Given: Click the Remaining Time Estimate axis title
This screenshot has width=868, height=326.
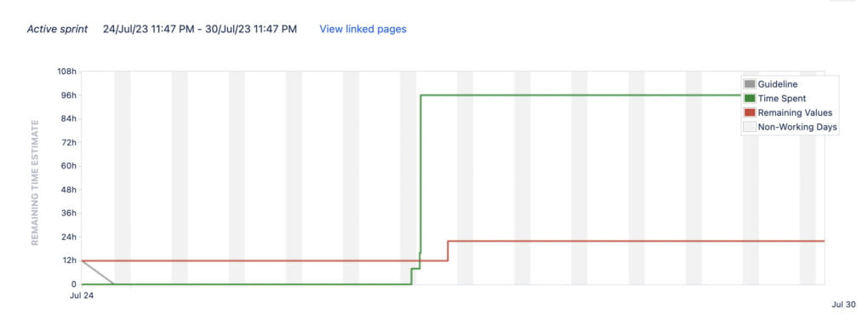Looking at the screenshot, I should [35, 182].
